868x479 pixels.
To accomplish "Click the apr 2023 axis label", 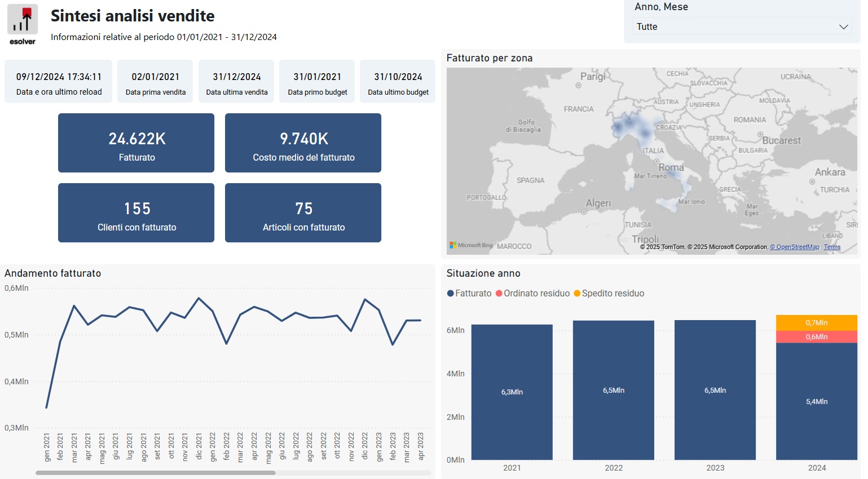I will tap(420, 446).
